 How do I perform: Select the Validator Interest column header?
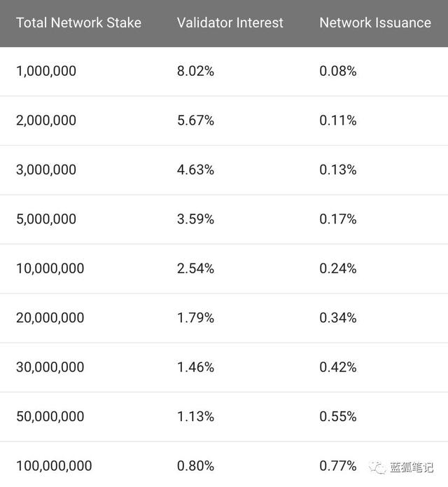pos(230,22)
